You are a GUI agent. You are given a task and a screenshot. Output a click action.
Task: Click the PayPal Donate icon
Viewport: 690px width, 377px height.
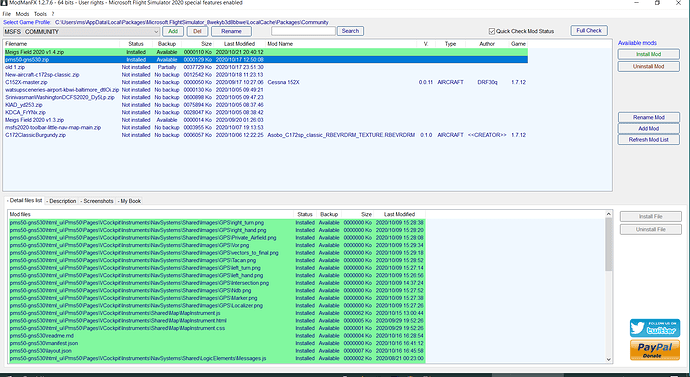[654, 350]
